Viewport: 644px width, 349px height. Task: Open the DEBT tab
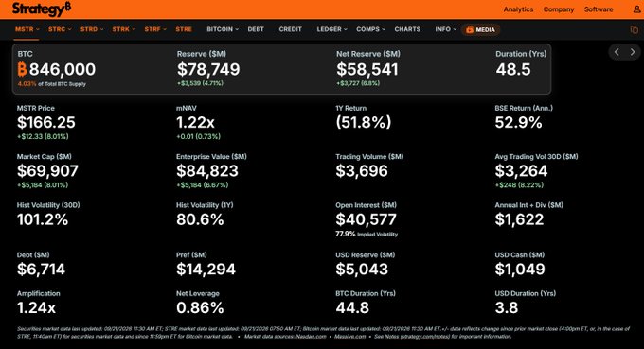tap(256, 29)
